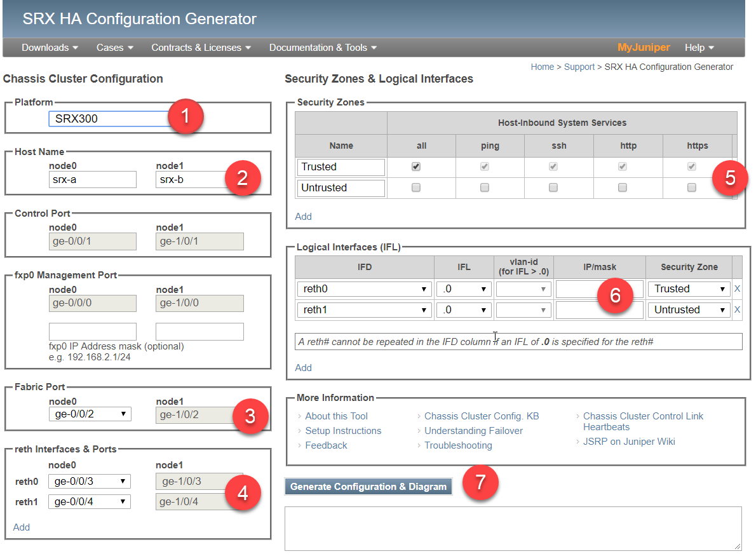This screenshot has height=556, width=756.
Task: Enable ping for Untrusted zone
Action: coord(485,187)
